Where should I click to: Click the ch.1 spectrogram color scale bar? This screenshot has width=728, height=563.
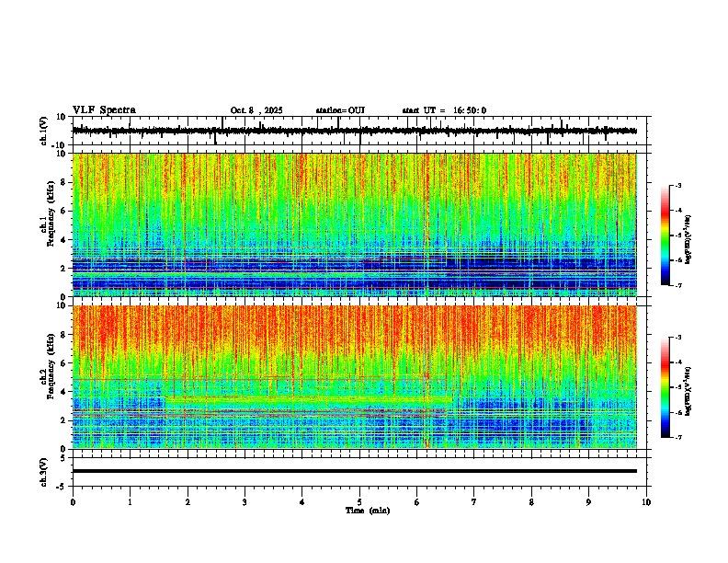coord(665,236)
